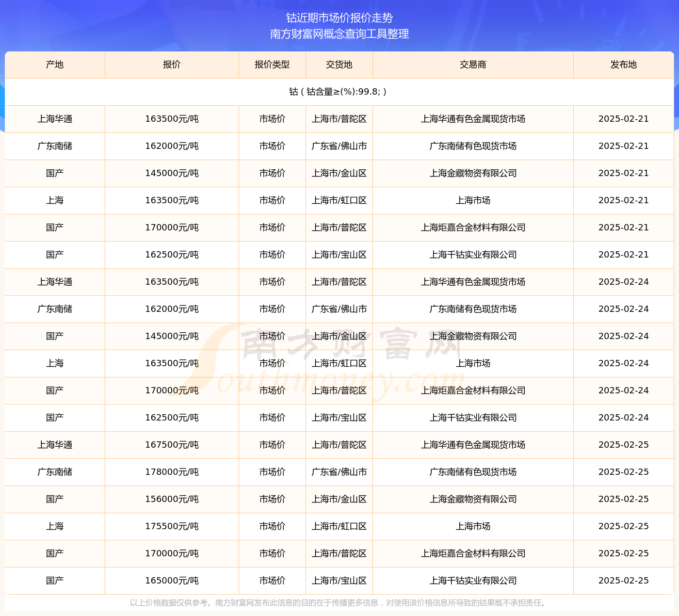Select the 报价类型 column header
The height and width of the screenshot is (616, 679).
(x=272, y=65)
